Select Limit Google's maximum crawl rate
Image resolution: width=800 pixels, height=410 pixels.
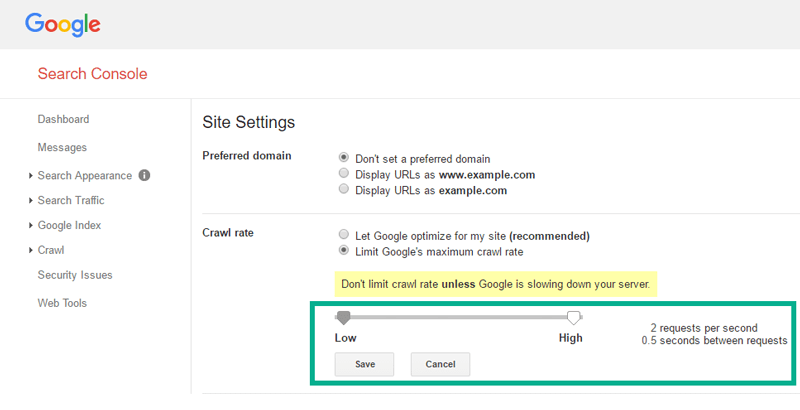(344, 251)
